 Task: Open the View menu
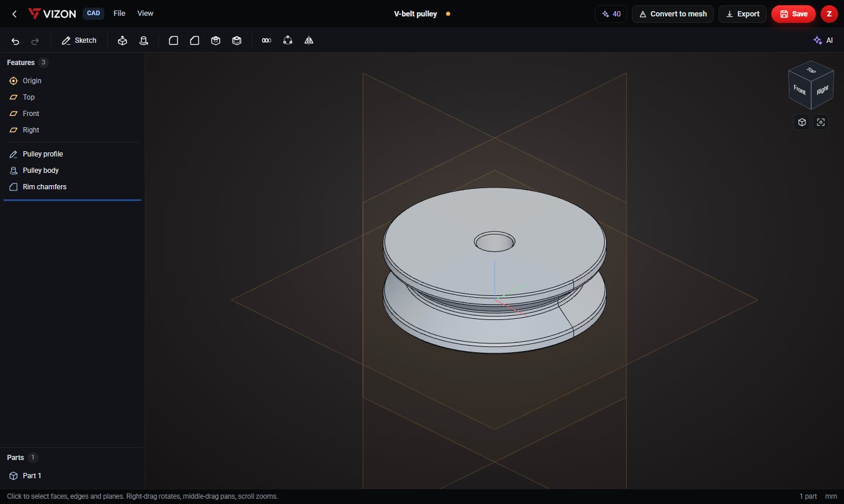click(145, 13)
